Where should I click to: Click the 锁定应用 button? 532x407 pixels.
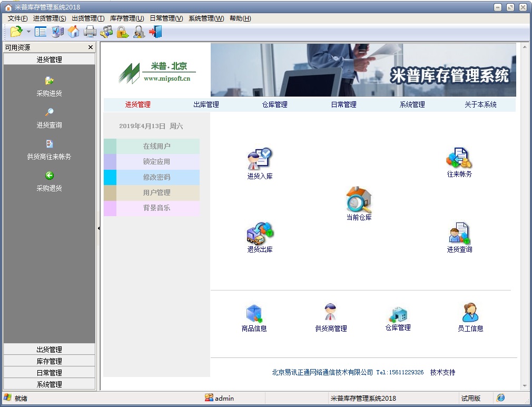152,161
